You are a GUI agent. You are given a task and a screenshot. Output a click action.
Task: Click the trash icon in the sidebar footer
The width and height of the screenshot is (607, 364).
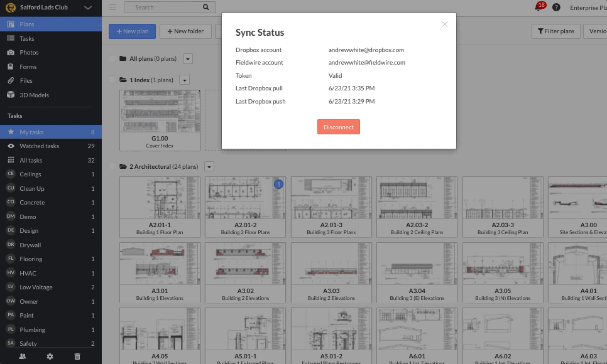pos(77,356)
